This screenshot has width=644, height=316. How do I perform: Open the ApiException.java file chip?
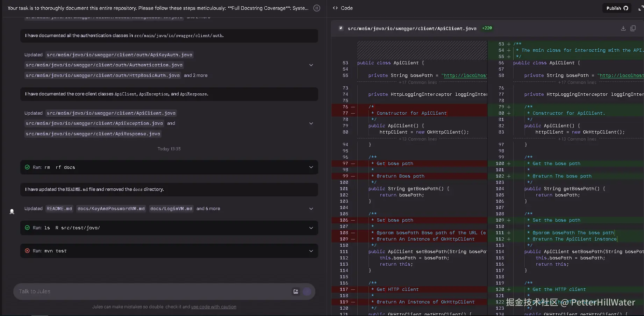[x=94, y=123]
